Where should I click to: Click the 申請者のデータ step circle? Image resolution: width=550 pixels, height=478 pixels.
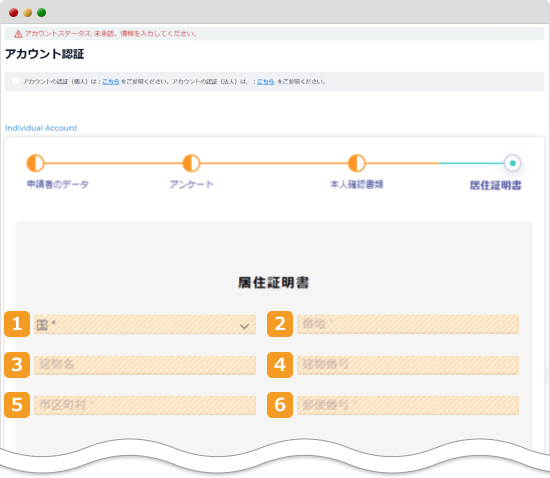pos(35,163)
